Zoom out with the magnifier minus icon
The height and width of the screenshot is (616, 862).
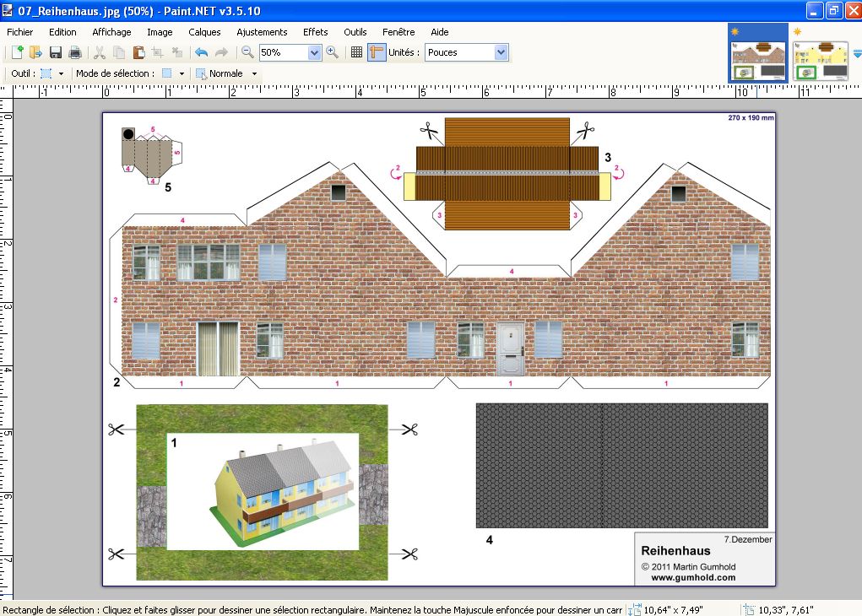click(x=247, y=52)
